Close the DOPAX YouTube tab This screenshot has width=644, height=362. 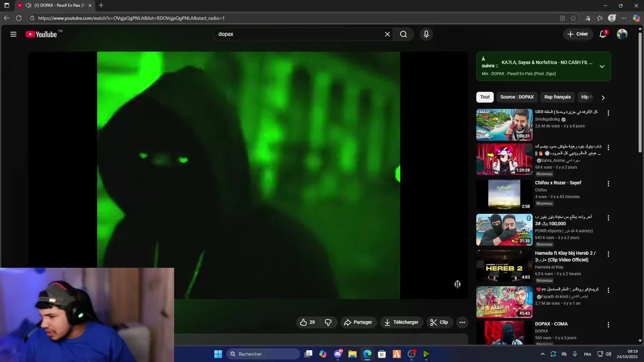pos(90,6)
